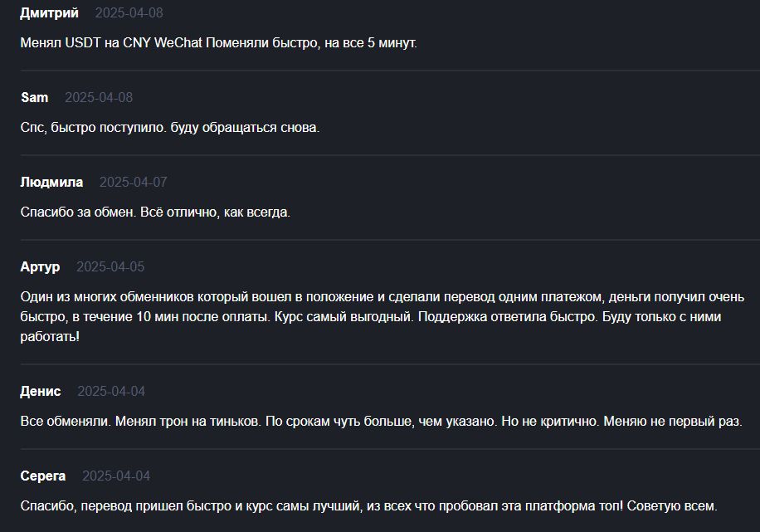Image resolution: width=760 pixels, height=532 pixels.
Task: Click Артур's long review paragraph
Action: [382, 317]
